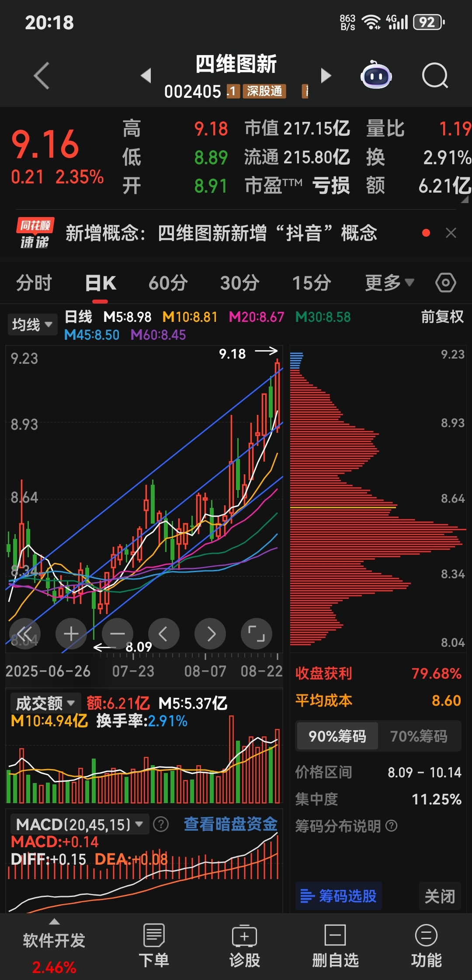
Task: Expand quote details corner triangle
Action: coord(465,200)
